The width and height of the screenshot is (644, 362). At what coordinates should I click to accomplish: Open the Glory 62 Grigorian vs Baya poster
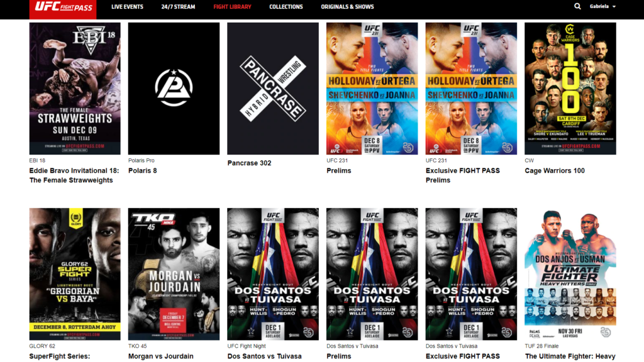click(x=75, y=274)
